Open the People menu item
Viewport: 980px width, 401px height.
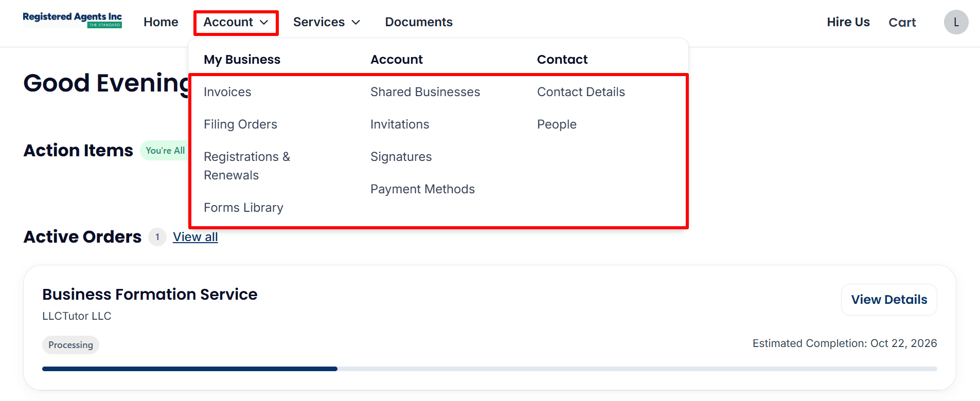coord(557,124)
